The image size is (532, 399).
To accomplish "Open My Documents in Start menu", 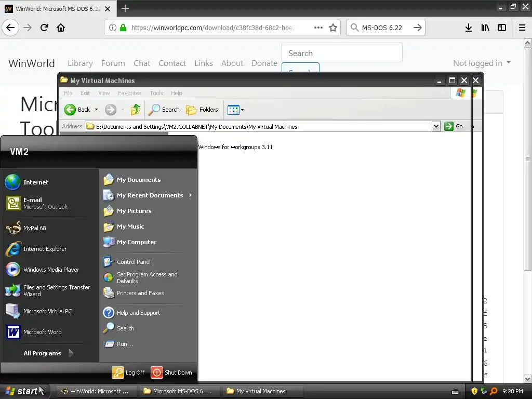I will coord(132,179).
